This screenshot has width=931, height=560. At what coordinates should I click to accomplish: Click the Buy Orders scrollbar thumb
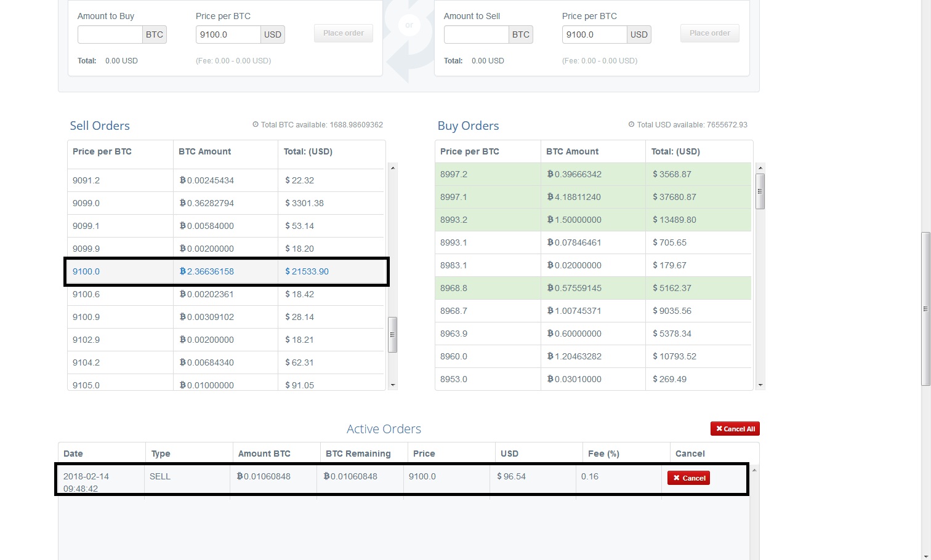760,191
